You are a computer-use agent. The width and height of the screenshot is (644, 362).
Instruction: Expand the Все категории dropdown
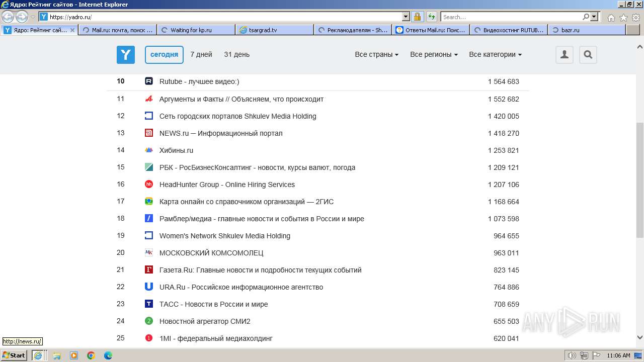tap(495, 54)
